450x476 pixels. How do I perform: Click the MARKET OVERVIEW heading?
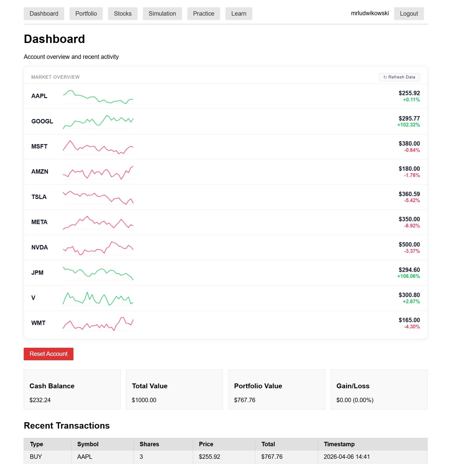[56, 77]
